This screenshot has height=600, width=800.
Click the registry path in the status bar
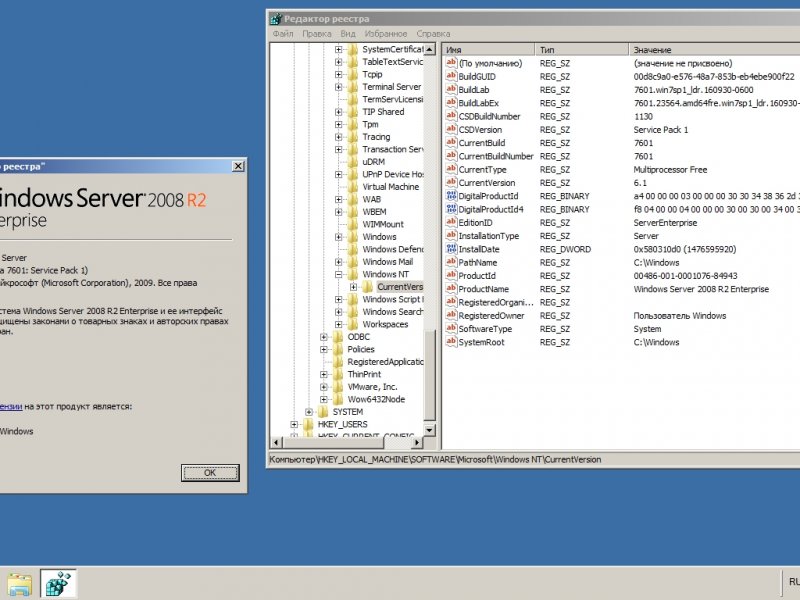(435, 460)
